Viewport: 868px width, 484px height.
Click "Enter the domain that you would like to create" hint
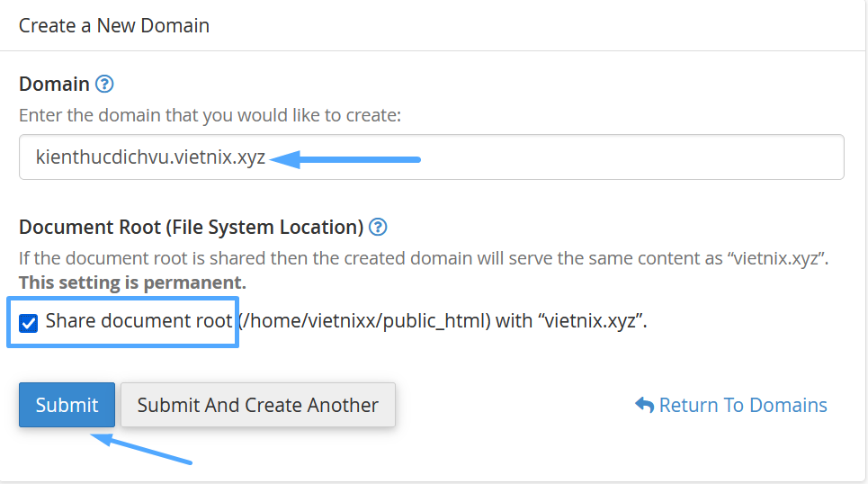coord(210,115)
